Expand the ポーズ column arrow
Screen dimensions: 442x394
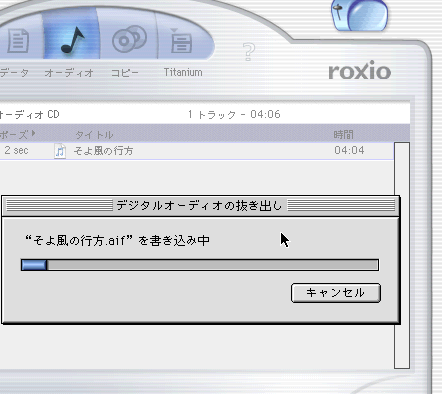(33, 134)
